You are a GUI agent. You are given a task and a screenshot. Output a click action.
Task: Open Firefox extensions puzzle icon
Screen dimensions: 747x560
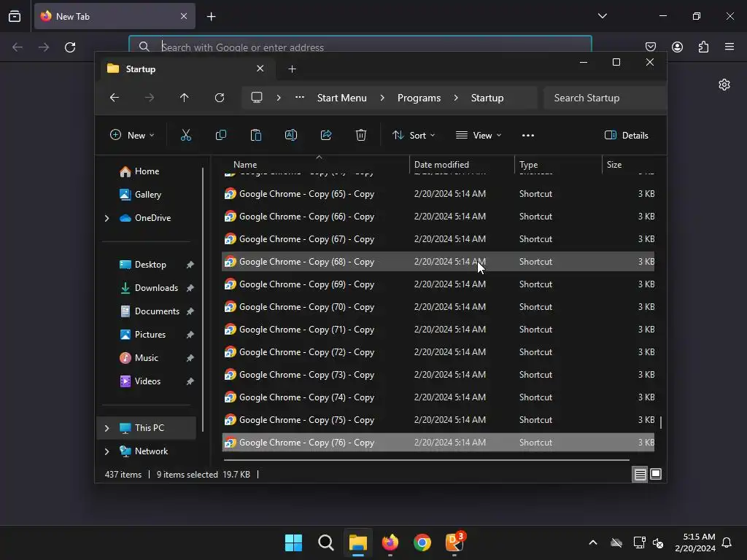(703, 47)
